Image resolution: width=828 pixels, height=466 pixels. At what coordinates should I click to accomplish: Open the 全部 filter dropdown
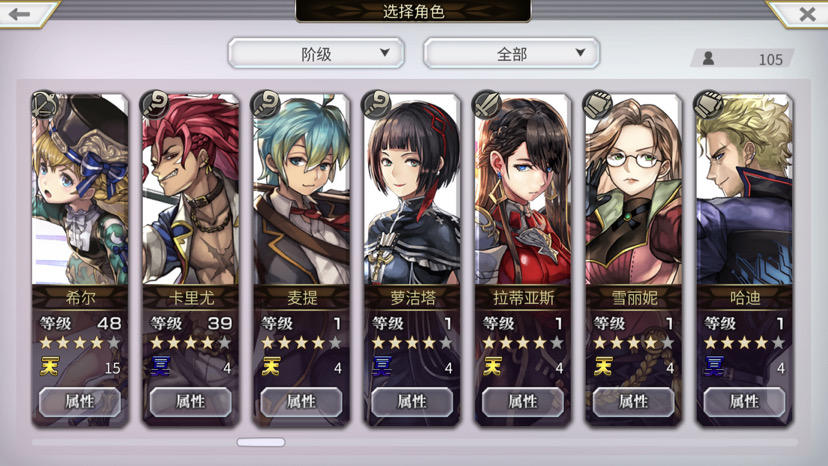click(x=511, y=53)
